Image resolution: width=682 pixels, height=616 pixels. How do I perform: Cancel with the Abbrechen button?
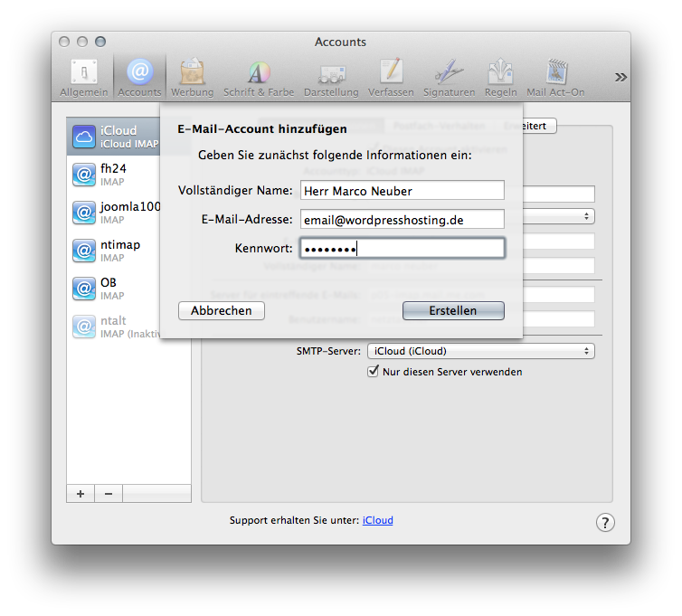(222, 310)
